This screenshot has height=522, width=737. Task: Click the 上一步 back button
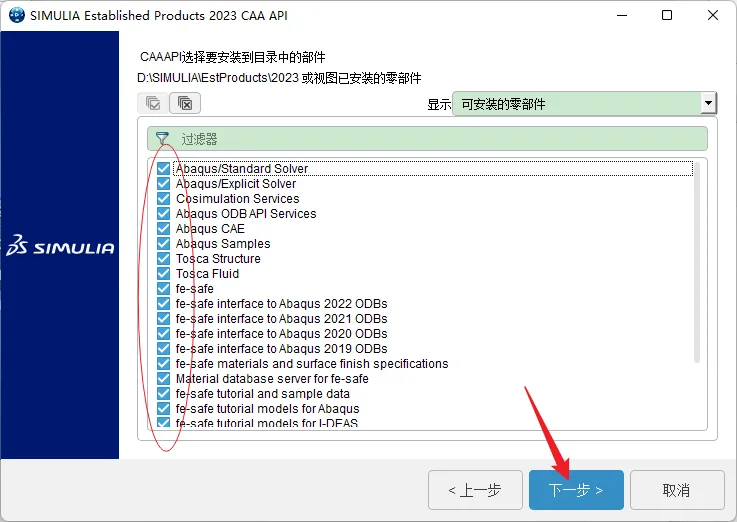pyautogui.click(x=475, y=490)
